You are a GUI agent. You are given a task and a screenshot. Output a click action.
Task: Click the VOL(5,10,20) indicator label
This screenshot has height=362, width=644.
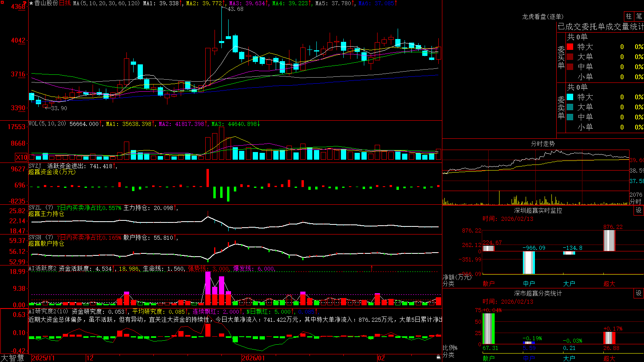click(x=47, y=123)
